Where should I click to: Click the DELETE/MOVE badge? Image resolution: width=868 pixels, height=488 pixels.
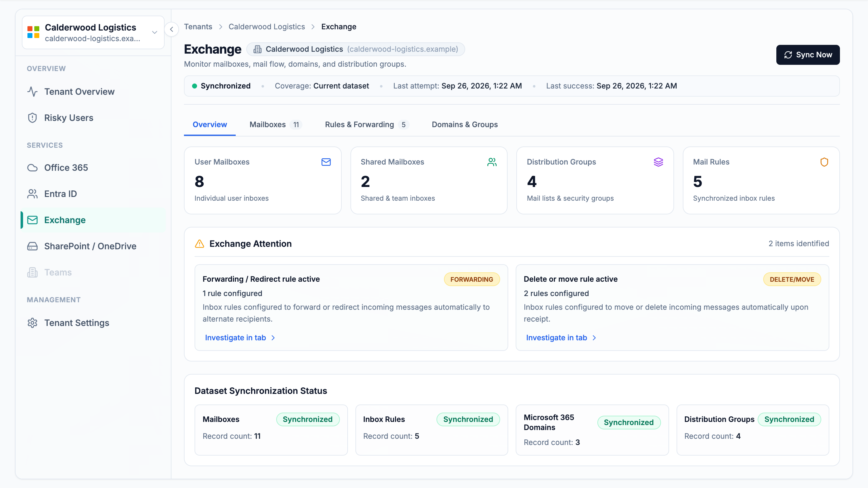click(792, 280)
